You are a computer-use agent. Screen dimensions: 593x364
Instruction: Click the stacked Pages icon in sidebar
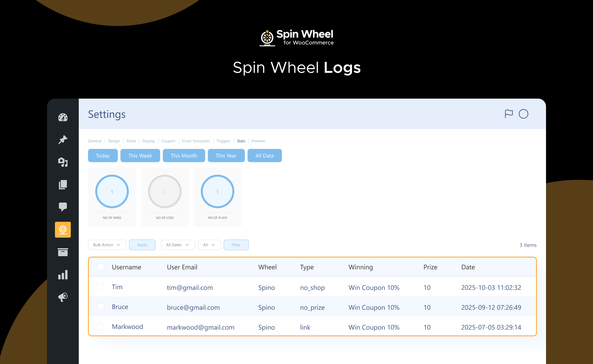tap(63, 185)
